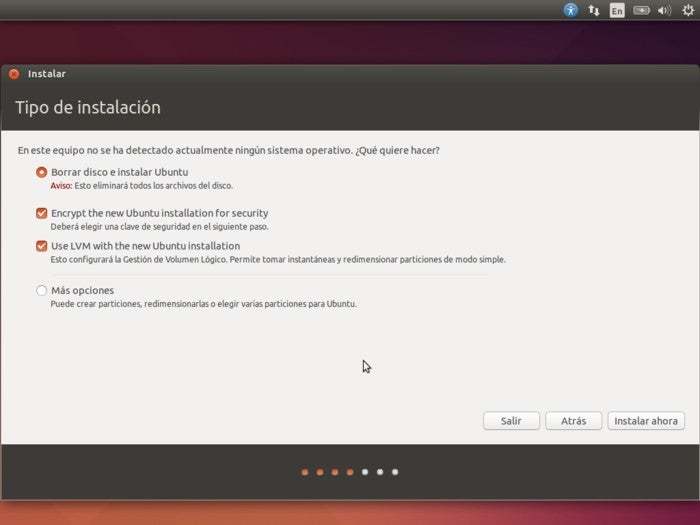Click the battery status indicator
This screenshot has width=700, height=525.
[641, 10]
